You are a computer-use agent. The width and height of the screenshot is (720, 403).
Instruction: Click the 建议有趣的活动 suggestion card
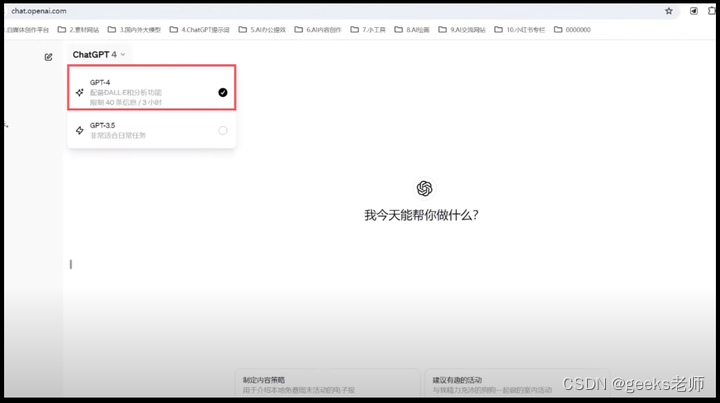coord(517,383)
